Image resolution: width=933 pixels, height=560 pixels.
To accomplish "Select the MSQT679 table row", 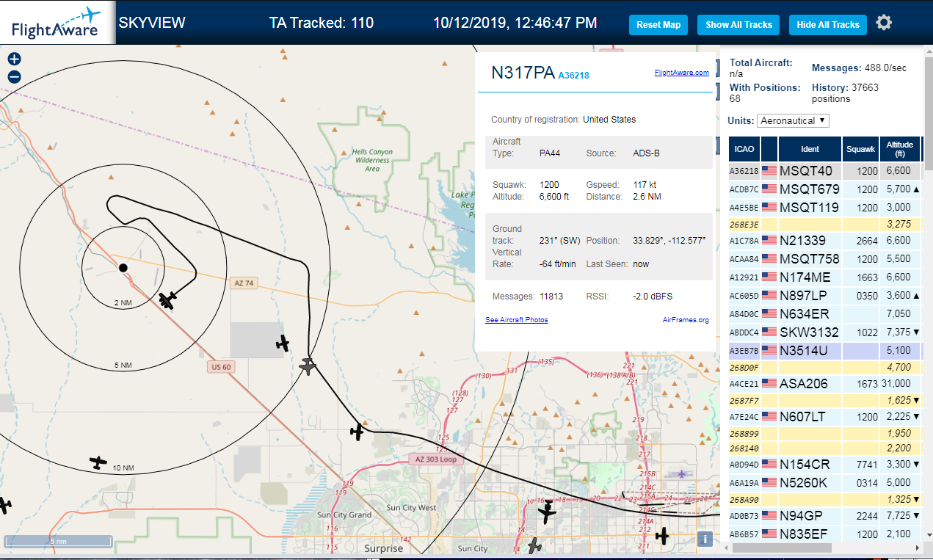I will [x=825, y=189].
